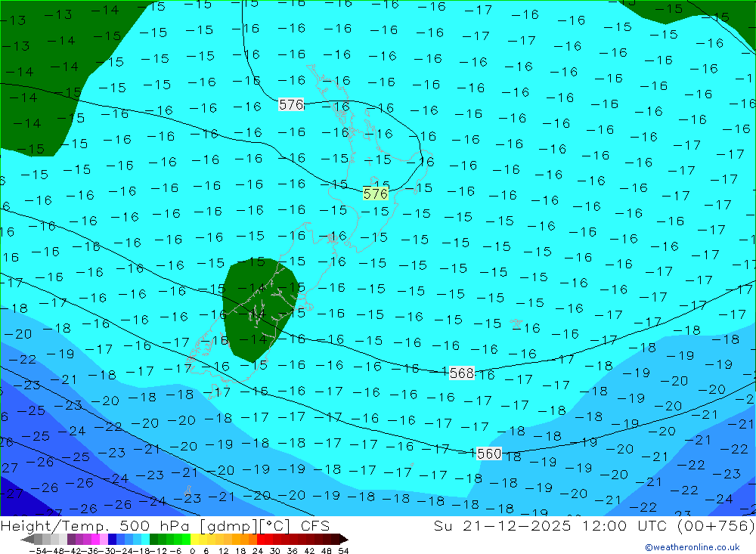Click the '-27' value in dark blue corner
The height and width of the screenshot is (554, 756).
point(12,494)
